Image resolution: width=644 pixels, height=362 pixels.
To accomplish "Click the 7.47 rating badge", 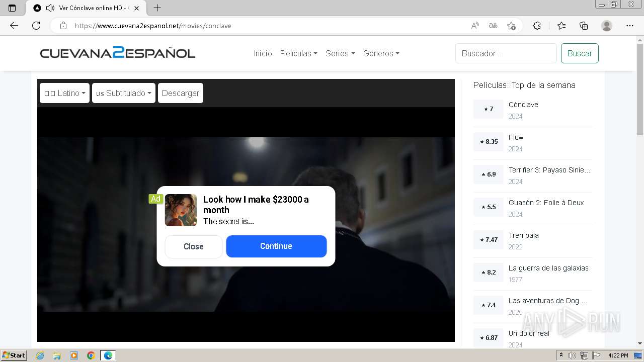I will point(489,240).
